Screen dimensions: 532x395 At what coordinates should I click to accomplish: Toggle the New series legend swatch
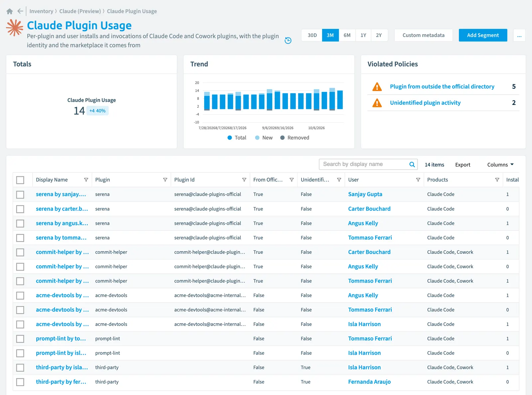[257, 138]
